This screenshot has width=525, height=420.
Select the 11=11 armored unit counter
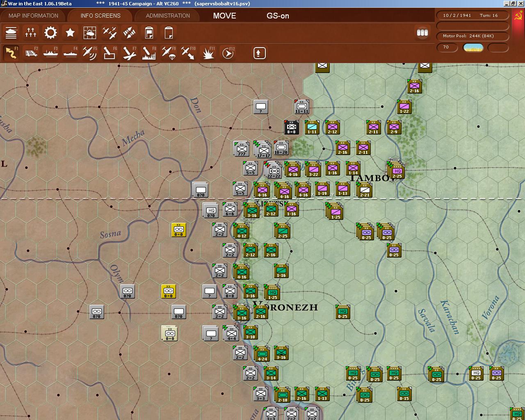[301, 107]
